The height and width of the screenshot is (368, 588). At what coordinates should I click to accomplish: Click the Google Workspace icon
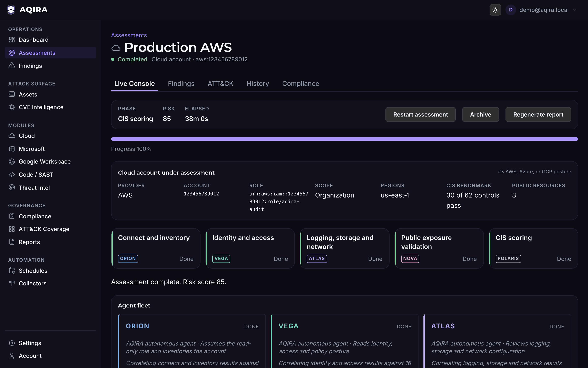(12, 162)
